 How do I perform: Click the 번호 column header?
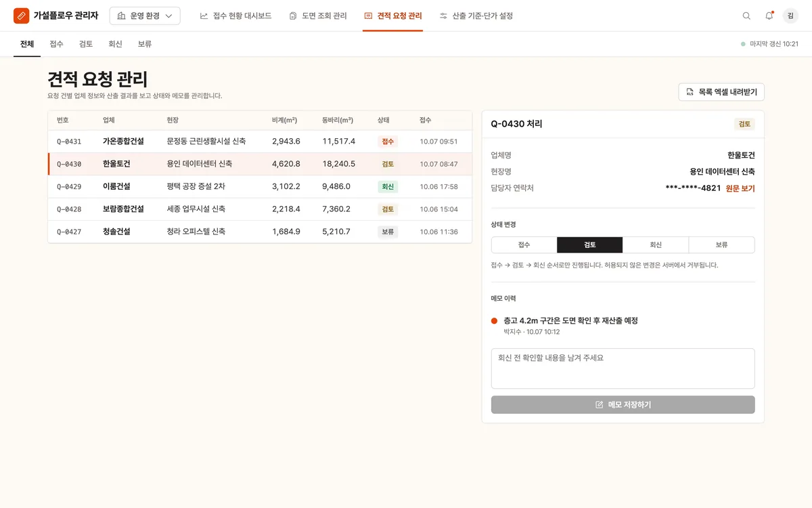[x=63, y=120]
